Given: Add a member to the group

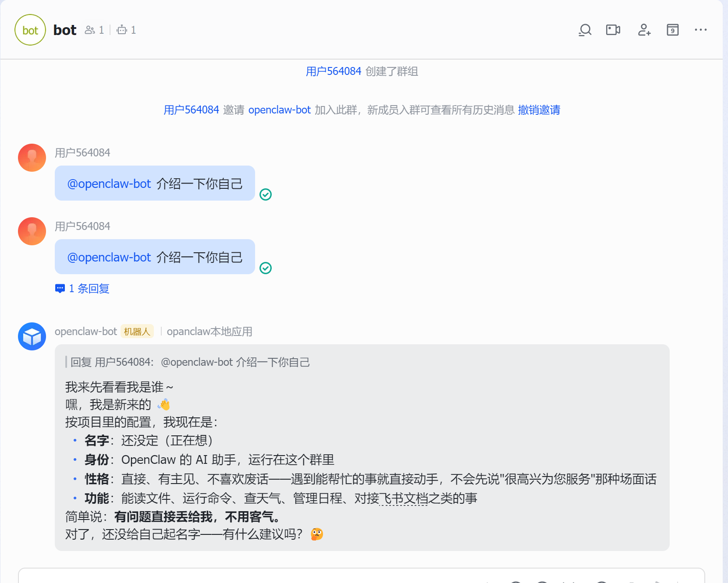Looking at the screenshot, I should [644, 30].
